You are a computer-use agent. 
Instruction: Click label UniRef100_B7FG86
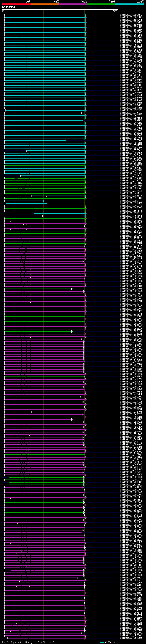[x=131, y=140]
